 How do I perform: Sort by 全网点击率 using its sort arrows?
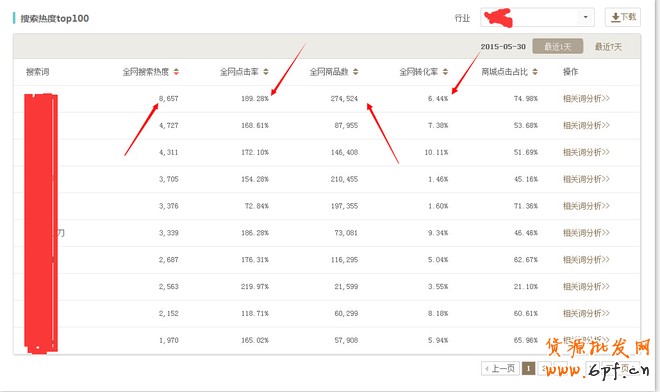(266, 72)
